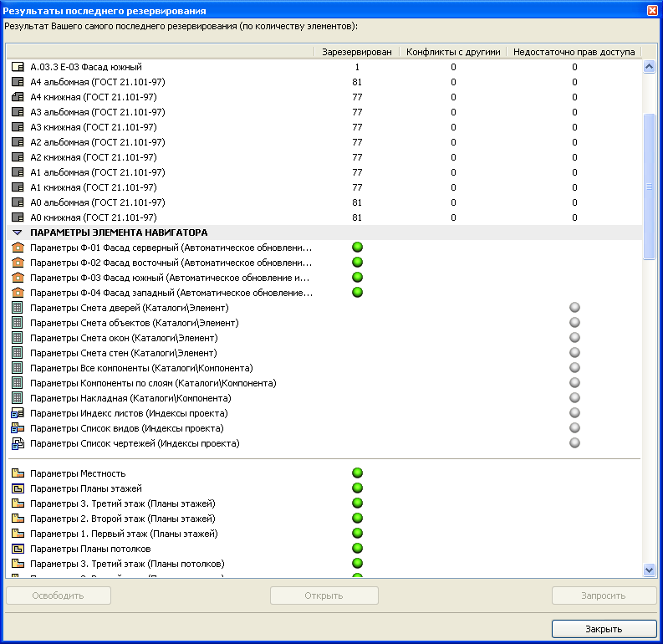The image size is (663, 644).
Task: Click the Освободить button
Action: [x=59, y=595]
